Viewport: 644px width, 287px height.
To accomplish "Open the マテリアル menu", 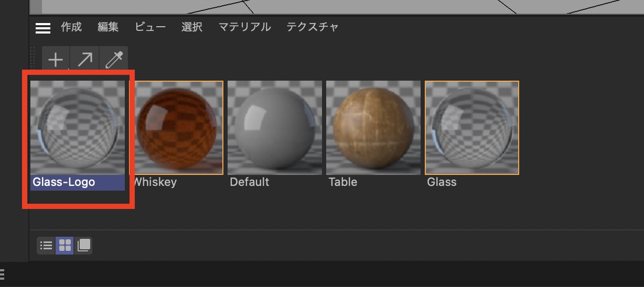I will (x=244, y=27).
